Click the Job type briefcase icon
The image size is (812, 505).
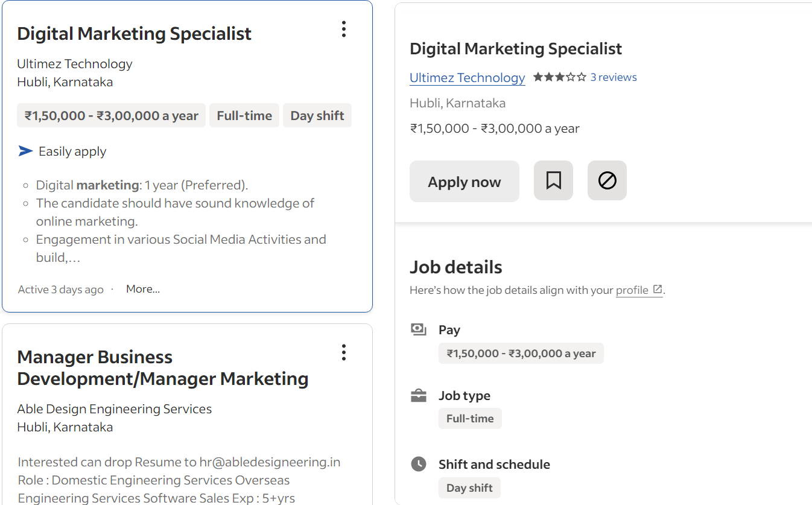point(418,396)
